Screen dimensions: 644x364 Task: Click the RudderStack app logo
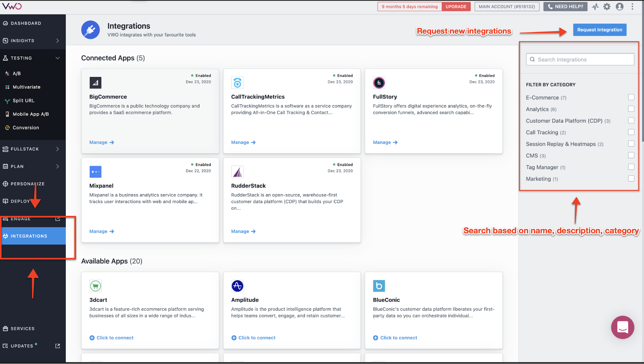(x=237, y=172)
